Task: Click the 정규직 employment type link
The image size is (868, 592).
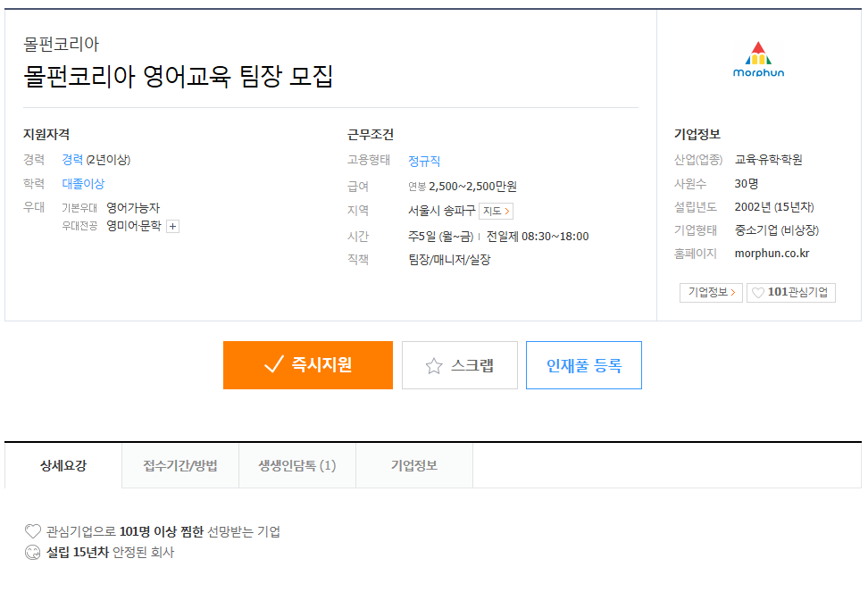Action: click(x=424, y=161)
